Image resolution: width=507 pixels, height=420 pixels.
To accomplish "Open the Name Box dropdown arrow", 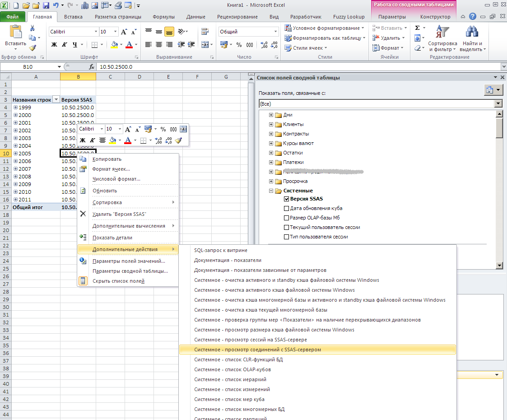I will [59, 67].
